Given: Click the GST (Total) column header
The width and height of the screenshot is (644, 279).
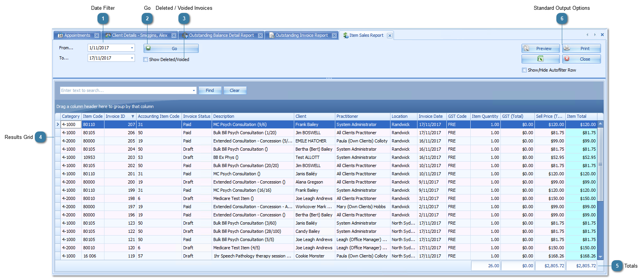Looking at the screenshot, I should 518,116.
